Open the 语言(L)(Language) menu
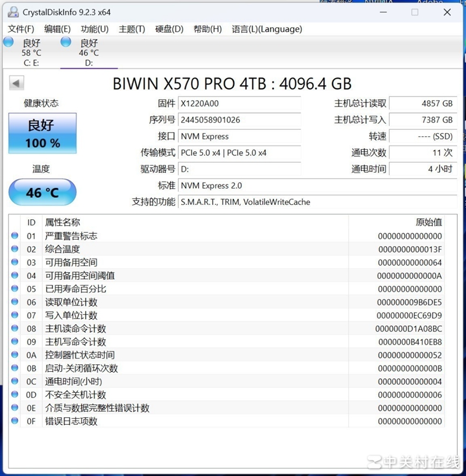The image size is (466, 476). pos(267,29)
